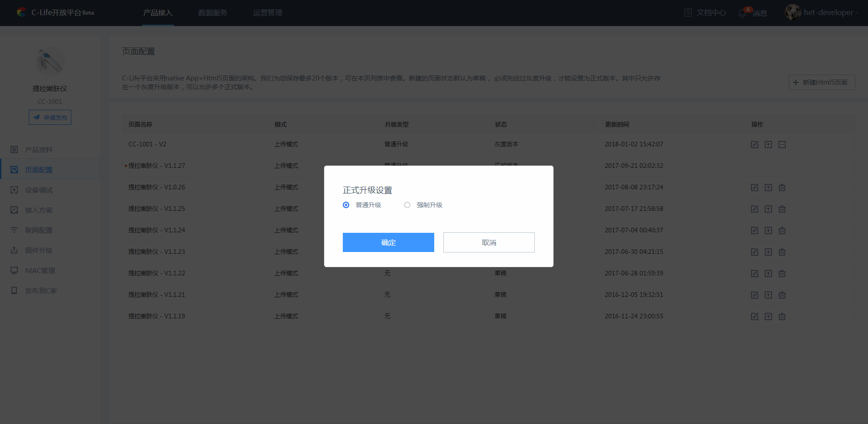Click upgrade icon for V1.1.25 row
868x424 pixels.
[x=768, y=209]
